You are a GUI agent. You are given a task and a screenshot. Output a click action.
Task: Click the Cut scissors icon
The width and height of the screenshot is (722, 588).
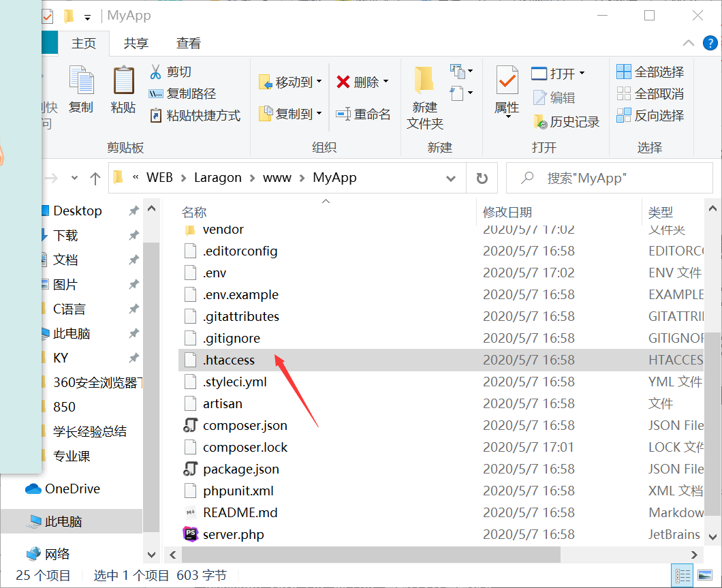(155, 72)
